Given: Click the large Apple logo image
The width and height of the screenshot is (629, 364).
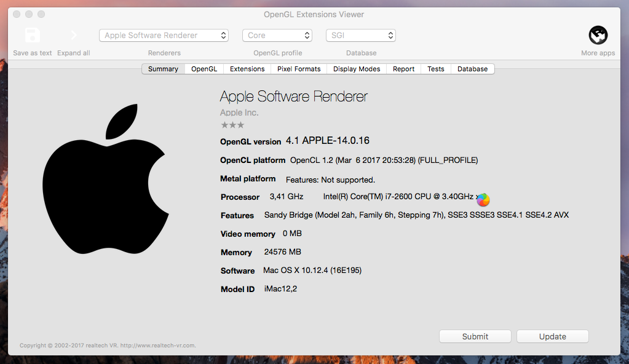Looking at the screenshot, I should pos(106,178).
